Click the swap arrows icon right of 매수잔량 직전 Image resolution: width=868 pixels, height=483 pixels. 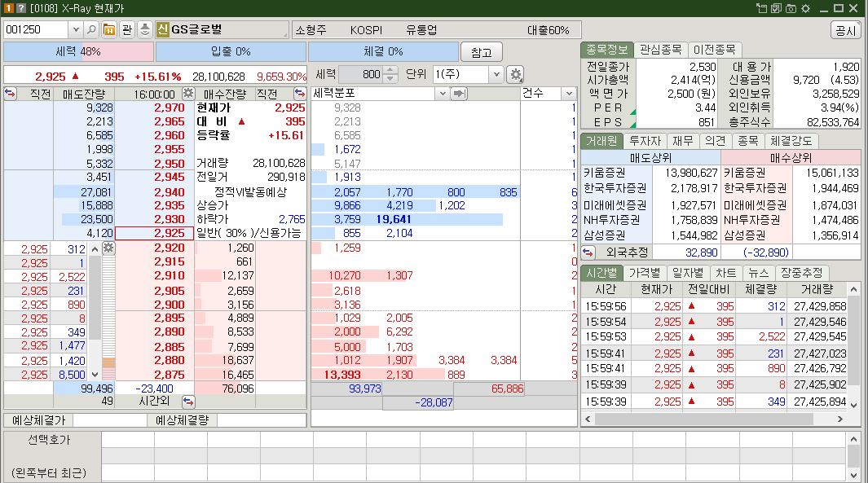[x=299, y=93]
